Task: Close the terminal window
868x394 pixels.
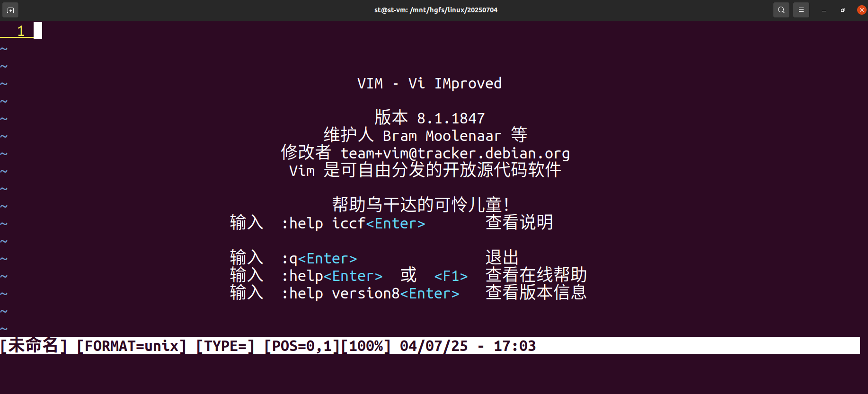Action: click(862, 10)
